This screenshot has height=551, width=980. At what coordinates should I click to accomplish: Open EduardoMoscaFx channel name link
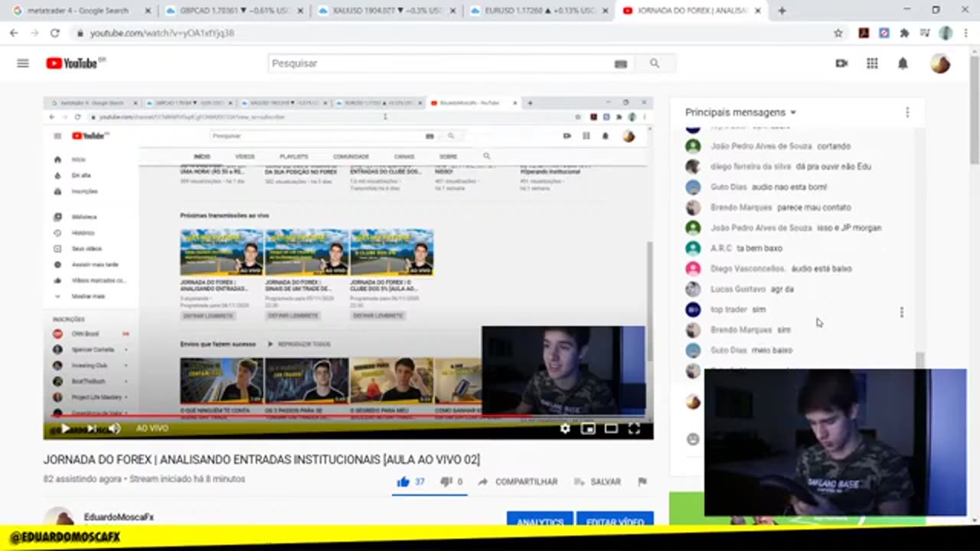tap(119, 517)
